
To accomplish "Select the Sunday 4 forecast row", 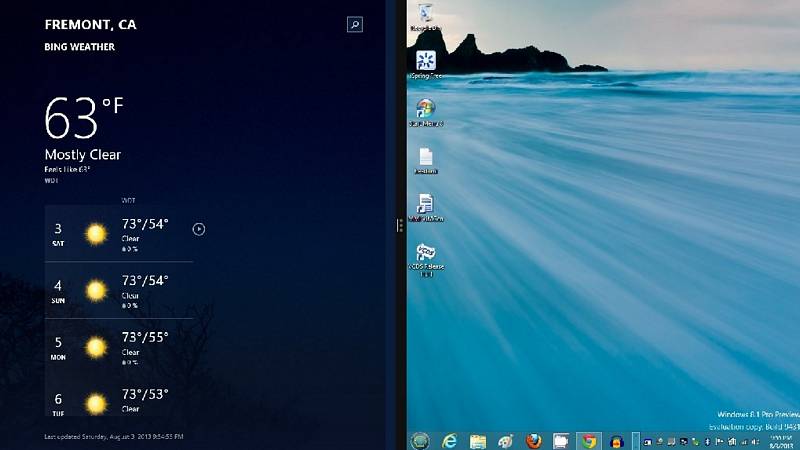I will (x=118, y=289).
